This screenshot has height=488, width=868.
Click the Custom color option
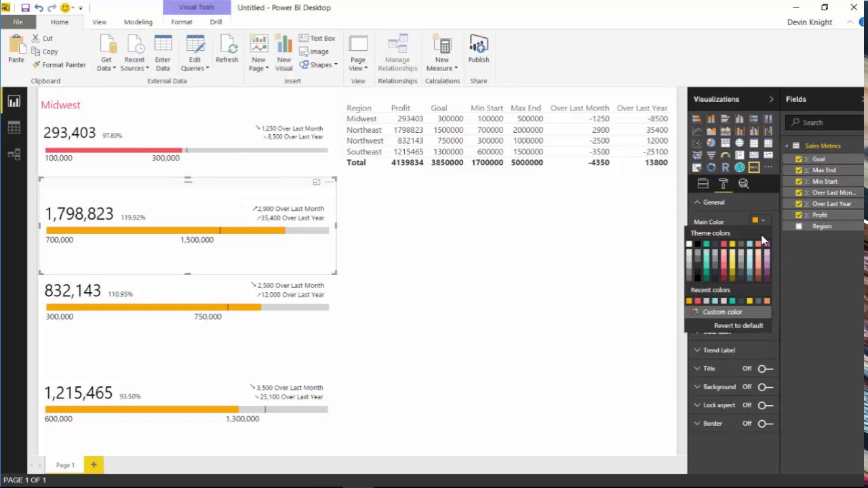pyautogui.click(x=729, y=312)
